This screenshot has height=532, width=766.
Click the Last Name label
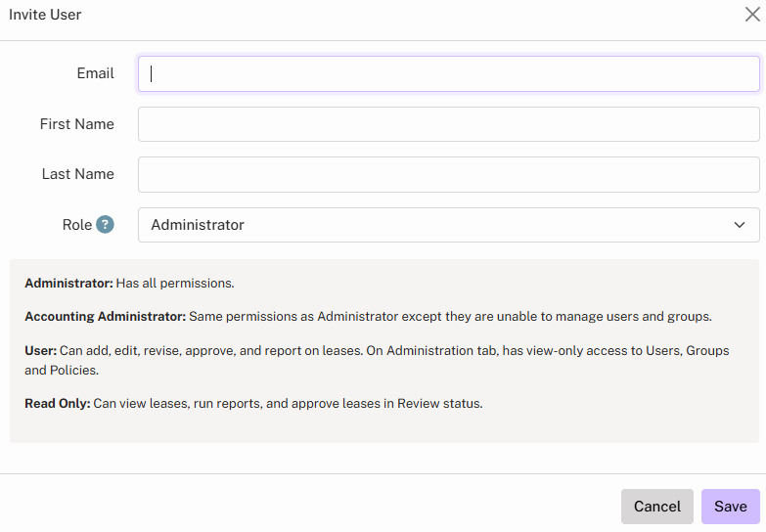tap(77, 174)
